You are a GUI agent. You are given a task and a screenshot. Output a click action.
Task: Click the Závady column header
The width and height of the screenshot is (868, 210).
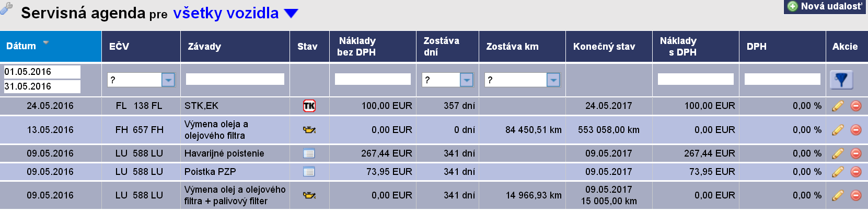tap(204, 47)
